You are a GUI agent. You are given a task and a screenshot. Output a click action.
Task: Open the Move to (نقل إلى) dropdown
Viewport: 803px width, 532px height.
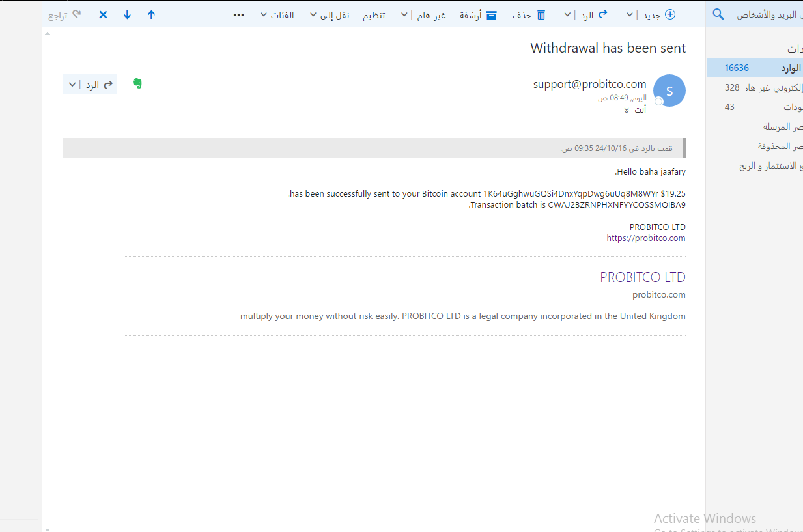click(x=330, y=14)
